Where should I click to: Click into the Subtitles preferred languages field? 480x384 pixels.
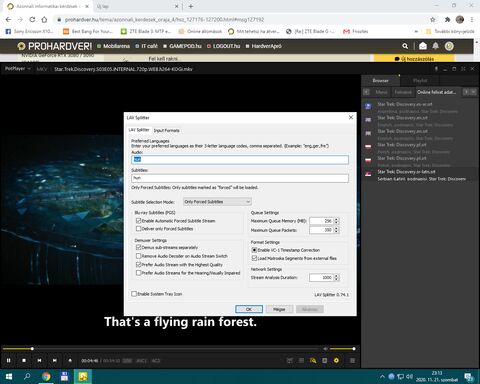point(240,178)
